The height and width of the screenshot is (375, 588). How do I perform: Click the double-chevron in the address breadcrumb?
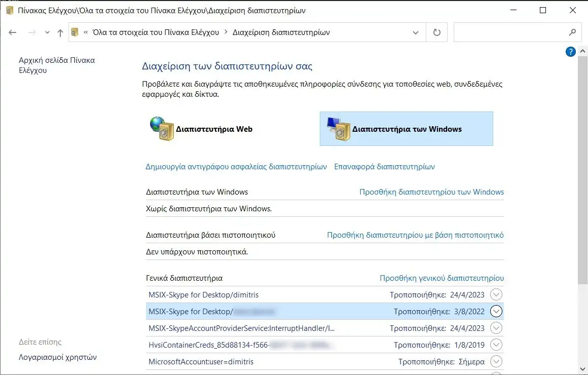pos(86,32)
